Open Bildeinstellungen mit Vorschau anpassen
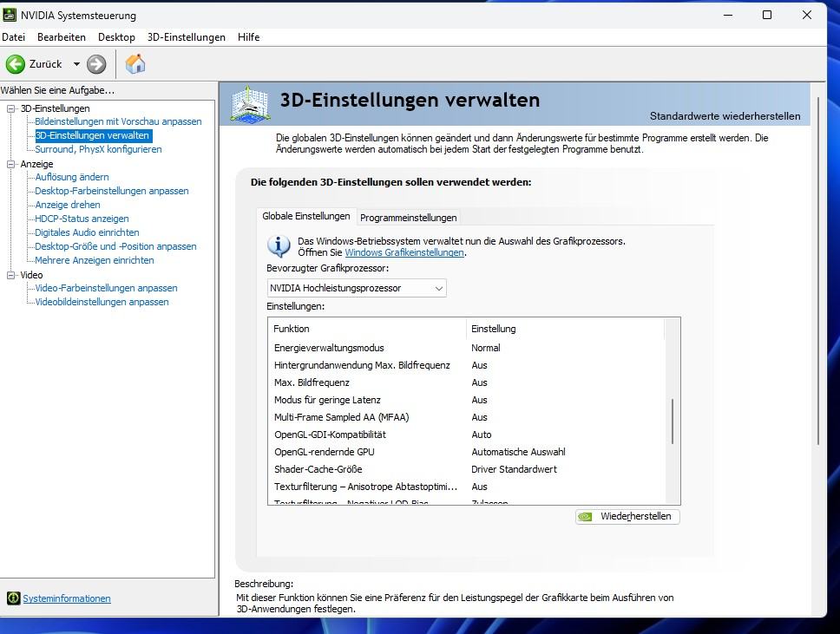 pyautogui.click(x=118, y=121)
